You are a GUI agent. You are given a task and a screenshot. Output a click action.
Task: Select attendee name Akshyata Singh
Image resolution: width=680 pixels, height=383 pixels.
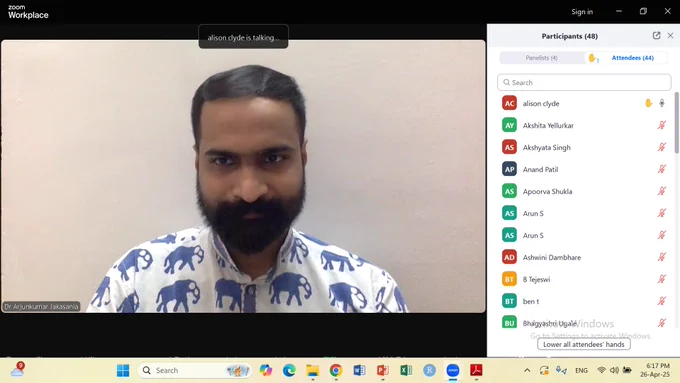point(546,147)
